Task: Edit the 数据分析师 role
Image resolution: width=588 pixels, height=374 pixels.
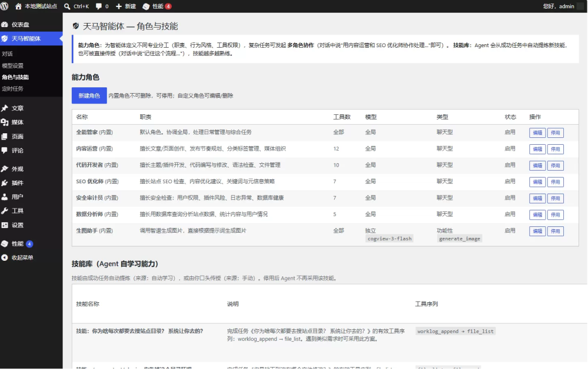Action: coord(537,214)
